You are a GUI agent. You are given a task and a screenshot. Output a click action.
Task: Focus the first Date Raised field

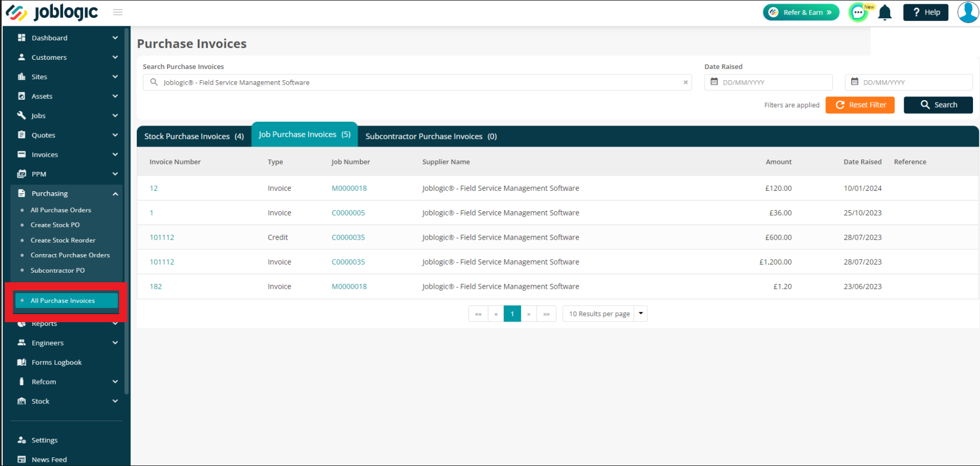tap(768, 82)
